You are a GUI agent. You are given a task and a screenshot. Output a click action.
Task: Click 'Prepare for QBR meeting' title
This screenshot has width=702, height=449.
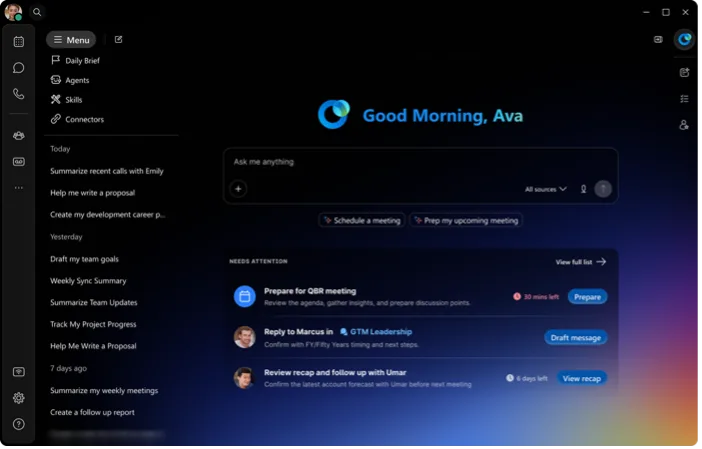[310, 291]
